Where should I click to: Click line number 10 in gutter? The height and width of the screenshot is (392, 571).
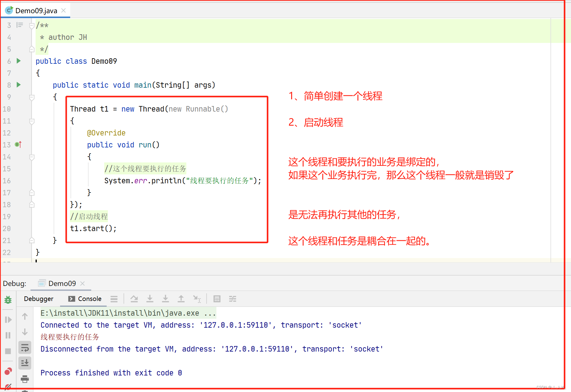pos(7,109)
